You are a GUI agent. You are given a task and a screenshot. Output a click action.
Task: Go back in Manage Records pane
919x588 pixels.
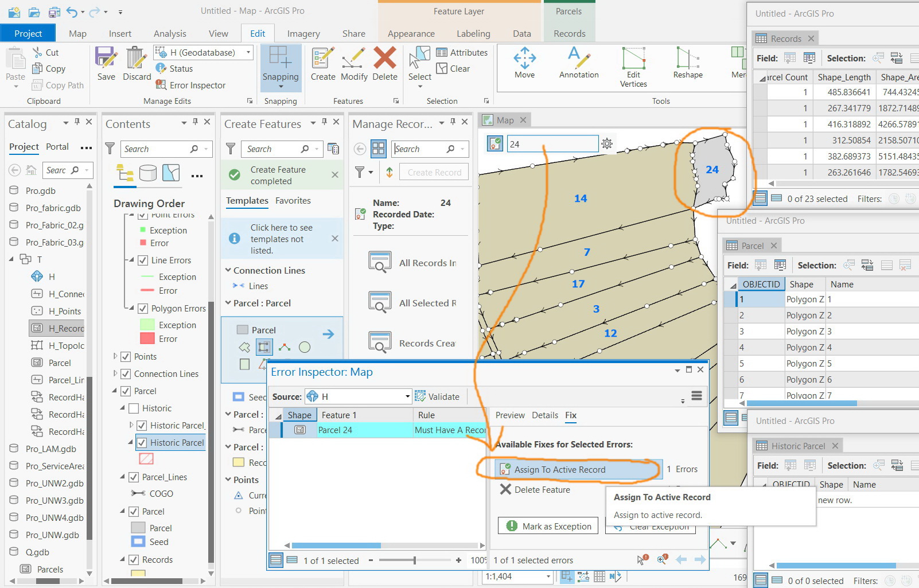click(x=360, y=149)
